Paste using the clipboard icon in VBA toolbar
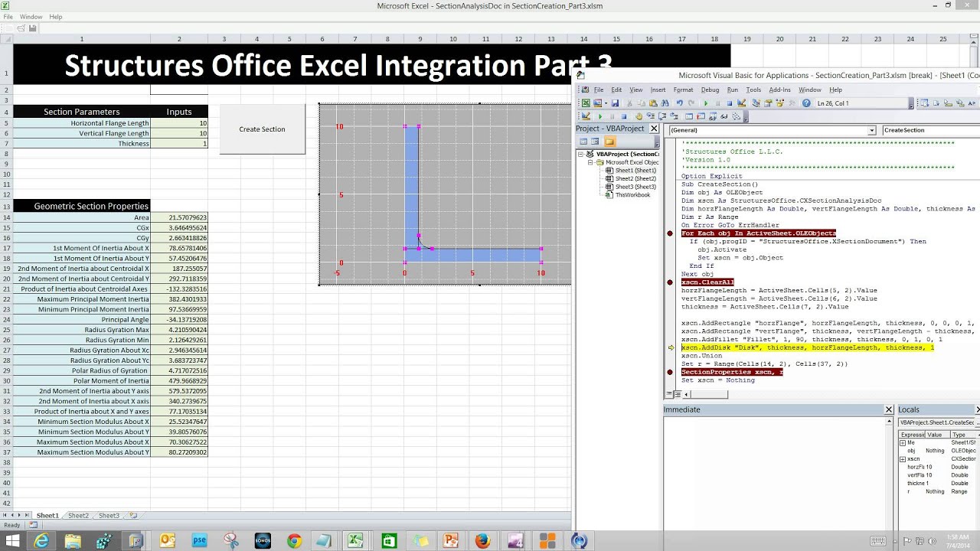The width and height of the screenshot is (980, 551). [x=653, y=103]
